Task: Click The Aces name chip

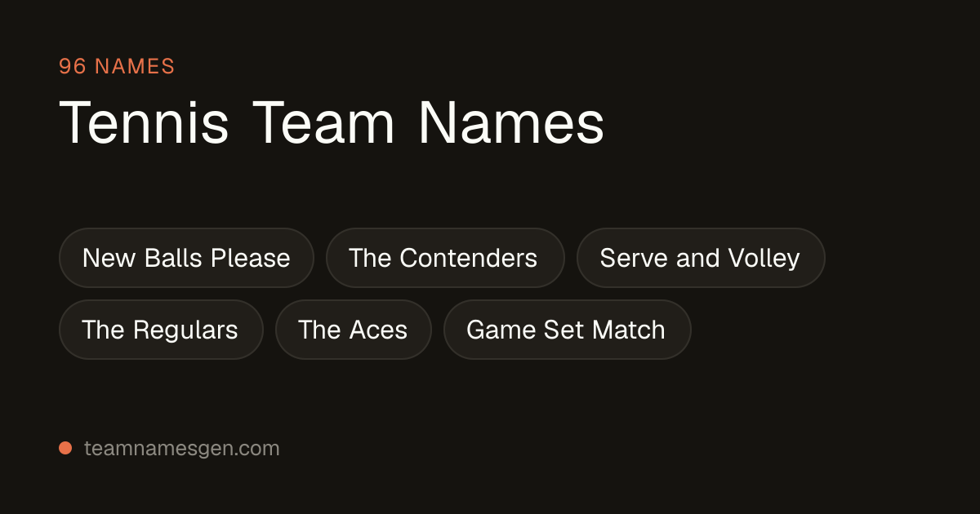Action: [x=354, y=330]
